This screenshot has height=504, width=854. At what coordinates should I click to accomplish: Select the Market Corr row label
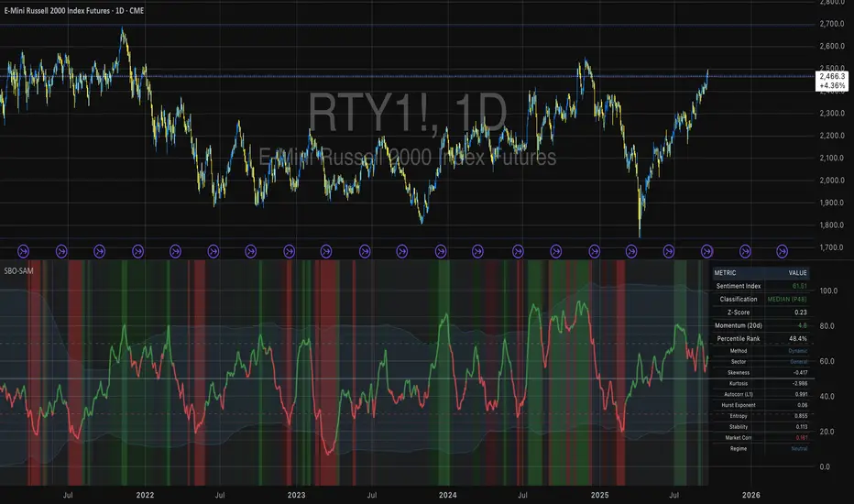click(x=738, y=438)
